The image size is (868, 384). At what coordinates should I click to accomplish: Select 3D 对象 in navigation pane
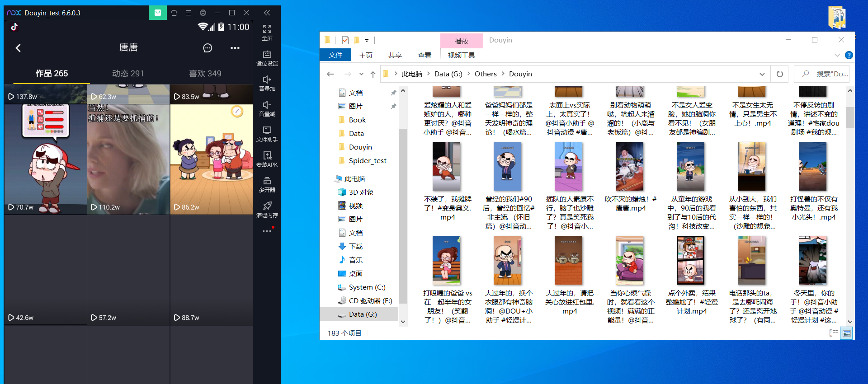tap(361, 192)
